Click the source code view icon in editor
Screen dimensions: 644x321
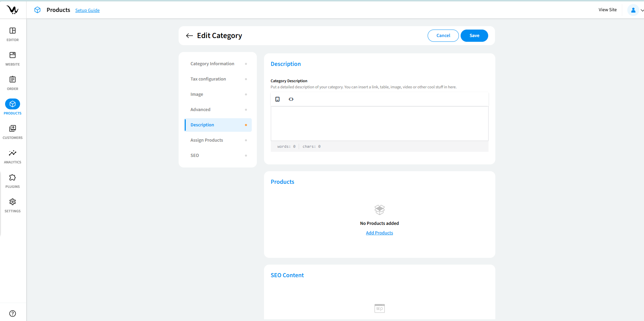(x=291, y=99)
